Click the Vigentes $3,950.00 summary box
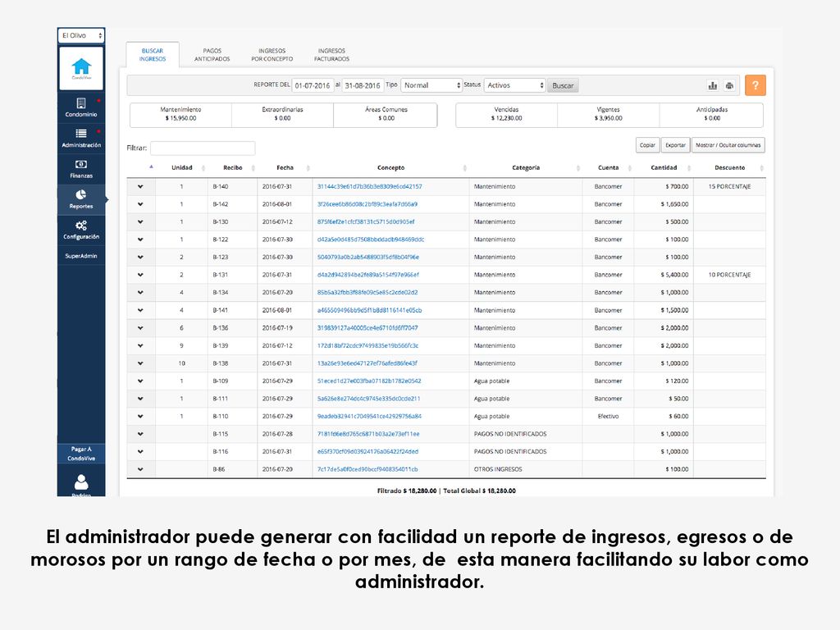Viewport: 840px width, 630px height. pyautogui.click(x=608, y=115)
